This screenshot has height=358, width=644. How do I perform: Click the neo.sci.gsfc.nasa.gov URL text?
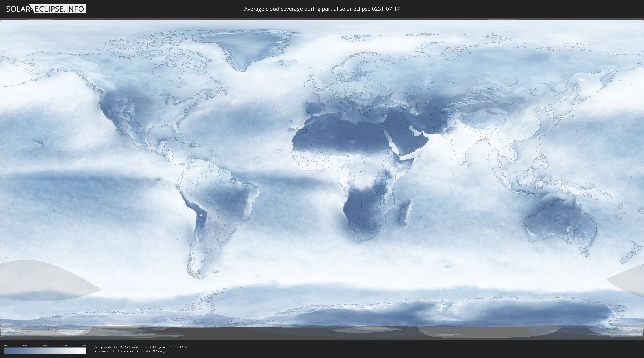click(x=114, y=352)
